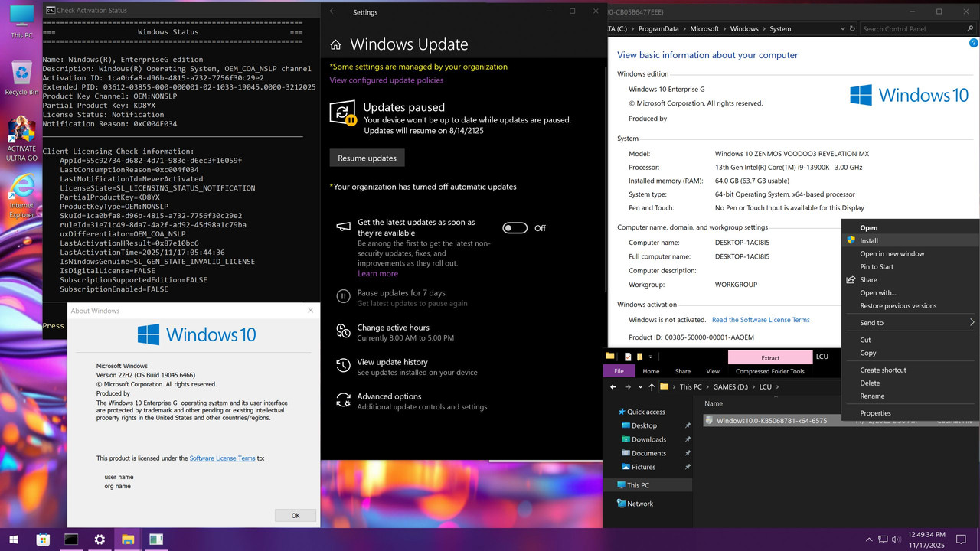Open the 'View configured update policies' link

pos(387,80)
